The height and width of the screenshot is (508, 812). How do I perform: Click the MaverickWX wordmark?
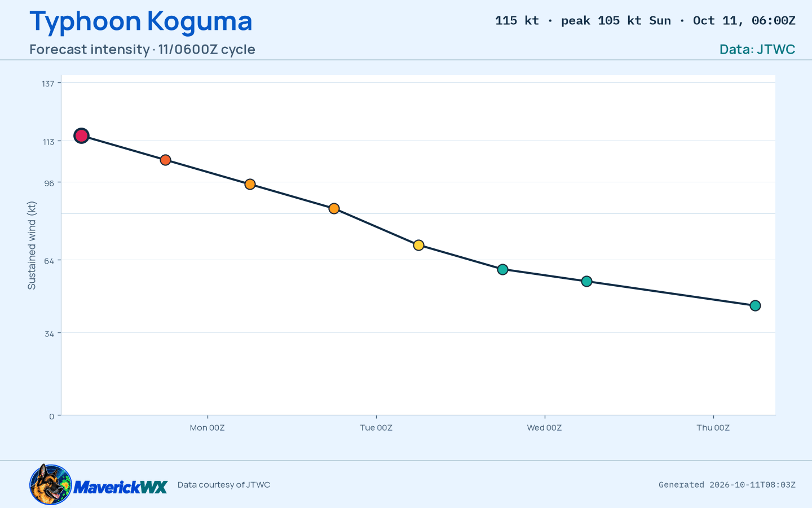(121, 487)
